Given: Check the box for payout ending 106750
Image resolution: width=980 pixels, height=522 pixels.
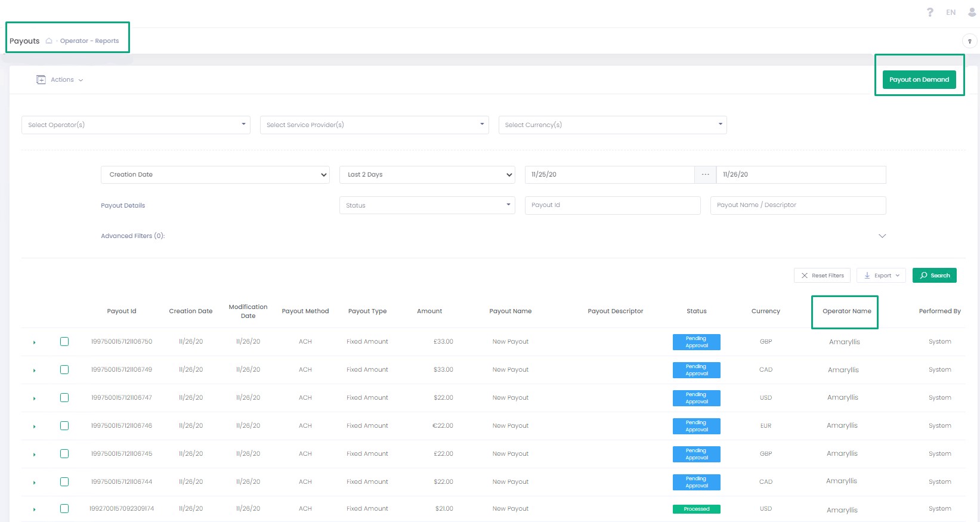Looking at the screenshot, I should (x=64, y=342).
